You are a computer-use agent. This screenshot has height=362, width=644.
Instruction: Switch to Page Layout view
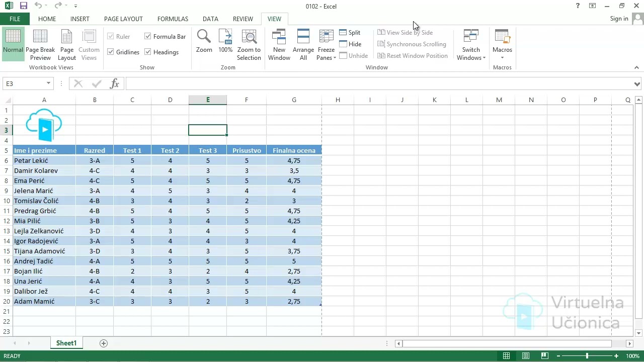pyautogui.click(x=67, y=44)
